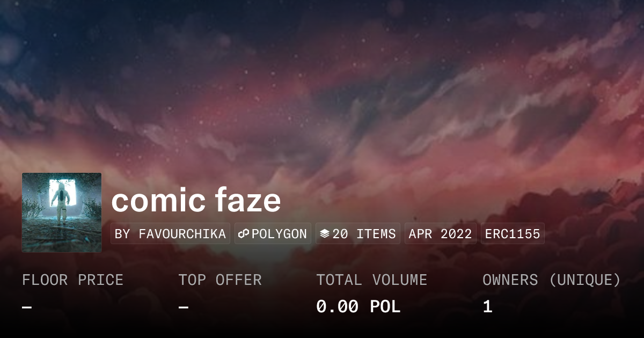Click the dash value under Top Offer
Image resolution: width=644 pixels, height=338 pixels.
[184, 307]
